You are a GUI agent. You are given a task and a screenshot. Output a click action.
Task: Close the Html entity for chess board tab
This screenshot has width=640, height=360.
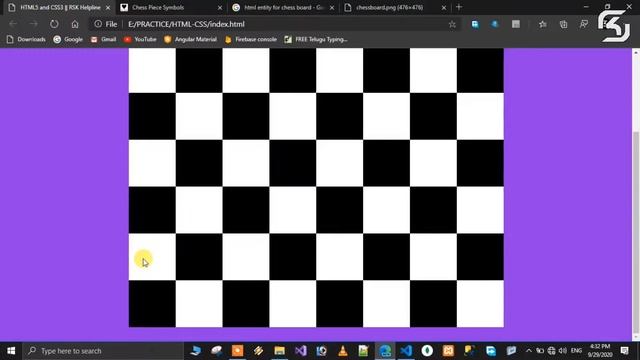coord(332,7)
